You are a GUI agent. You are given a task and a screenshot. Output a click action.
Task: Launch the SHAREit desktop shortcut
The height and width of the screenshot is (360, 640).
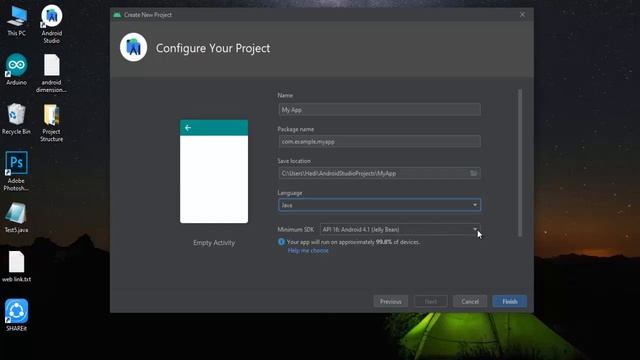coord(16,315)
